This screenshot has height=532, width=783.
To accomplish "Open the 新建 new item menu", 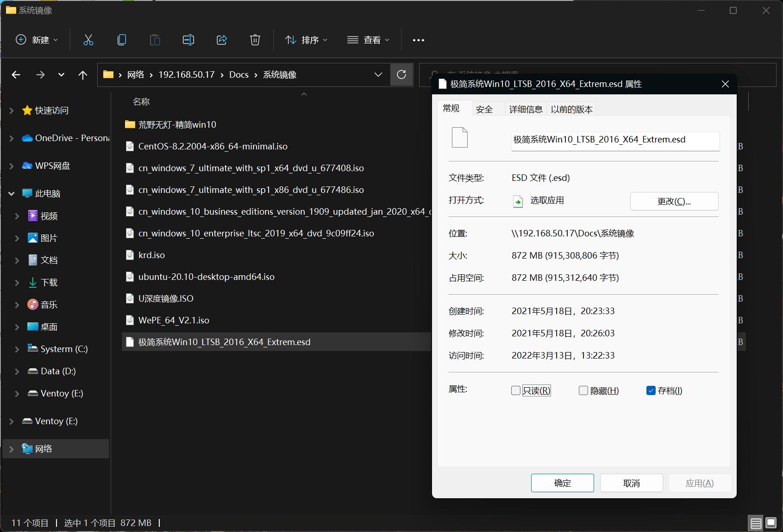I will point(36,40).
